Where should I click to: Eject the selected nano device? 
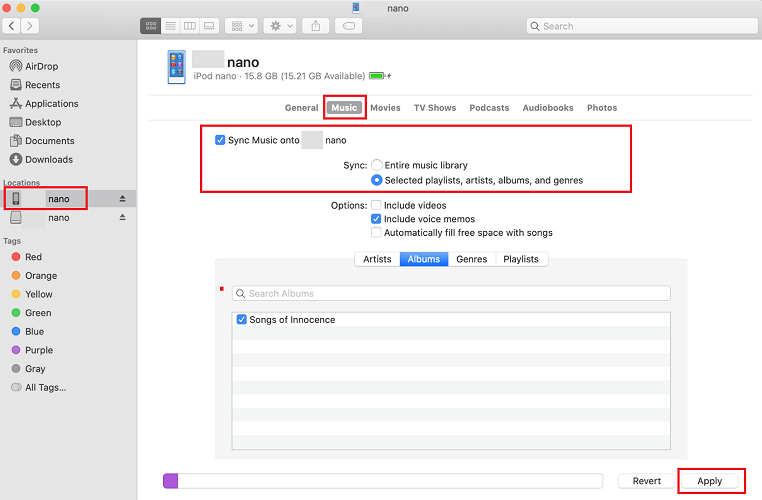pyautogui.click(x=122, y=199)
